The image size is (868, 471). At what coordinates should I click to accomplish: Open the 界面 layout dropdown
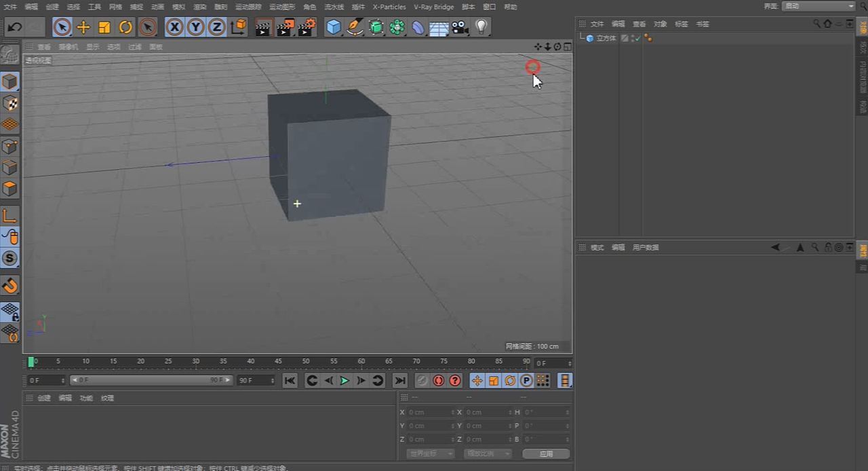(x=818, y=6)
